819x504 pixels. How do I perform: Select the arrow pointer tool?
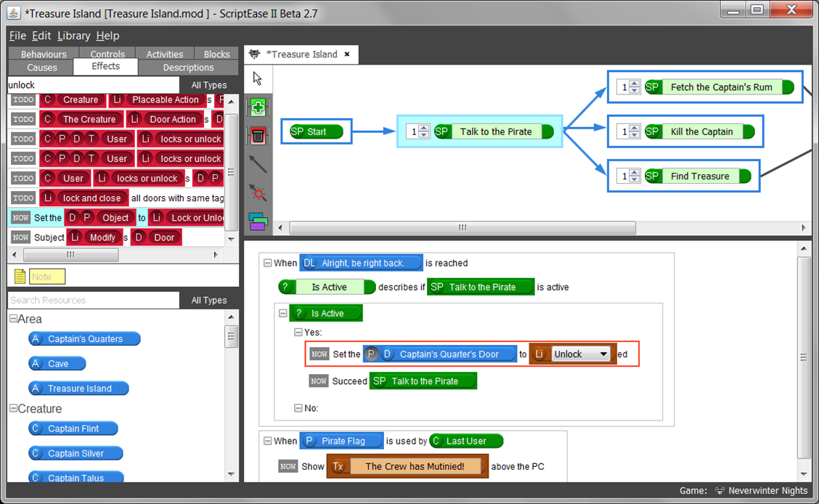(258, 78)
